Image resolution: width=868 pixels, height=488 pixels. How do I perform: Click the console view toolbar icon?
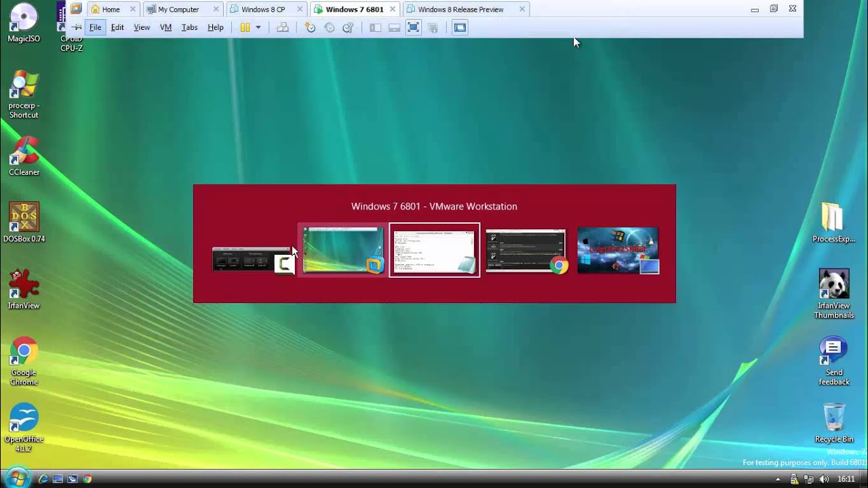click(460, 28)
